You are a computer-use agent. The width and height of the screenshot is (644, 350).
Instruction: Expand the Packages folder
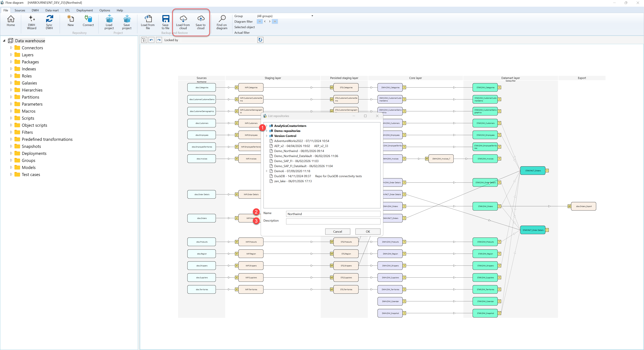pyautogui.click(x=11, y=62)
